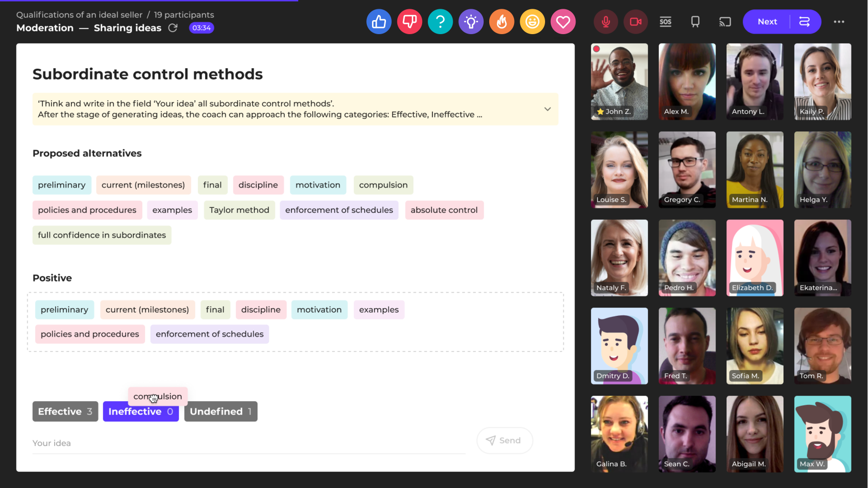Click the smiley face reaction
Screen dimensions: 868x488
[532, 22]
